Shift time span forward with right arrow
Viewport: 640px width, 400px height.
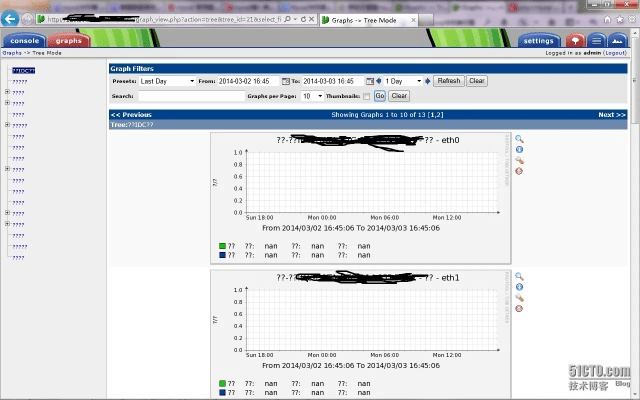[428, 81]
